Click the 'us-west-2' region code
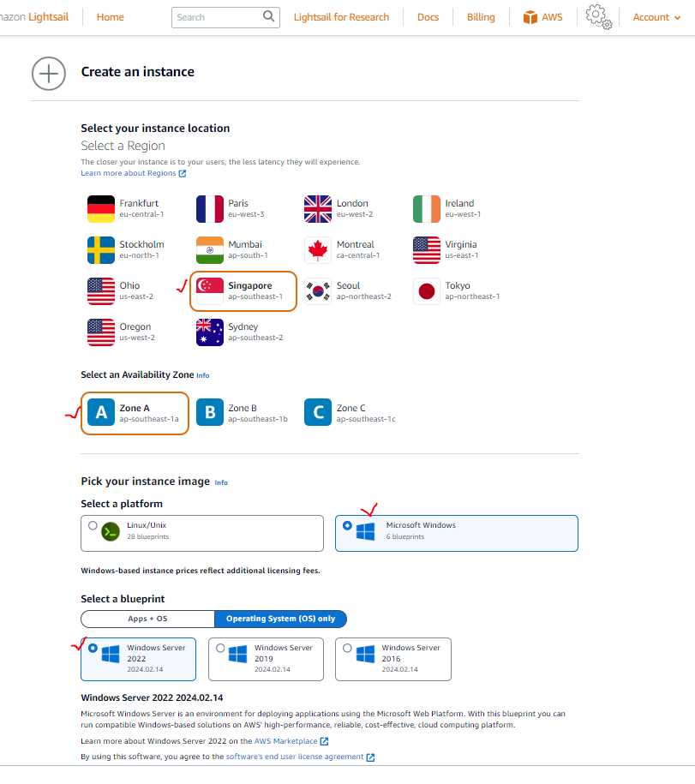The width and height of the screenshot is (695, 784). [x=137, y=338]
